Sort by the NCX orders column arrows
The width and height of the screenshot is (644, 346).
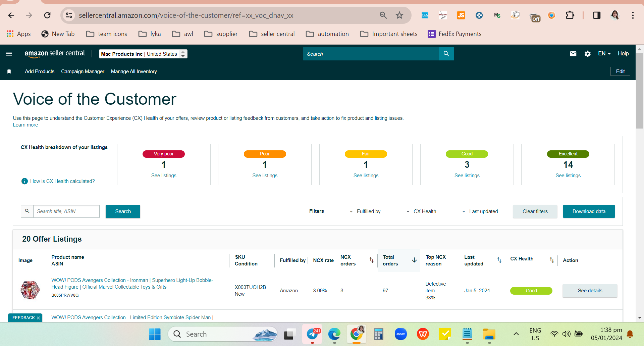[x=372, y=260]
